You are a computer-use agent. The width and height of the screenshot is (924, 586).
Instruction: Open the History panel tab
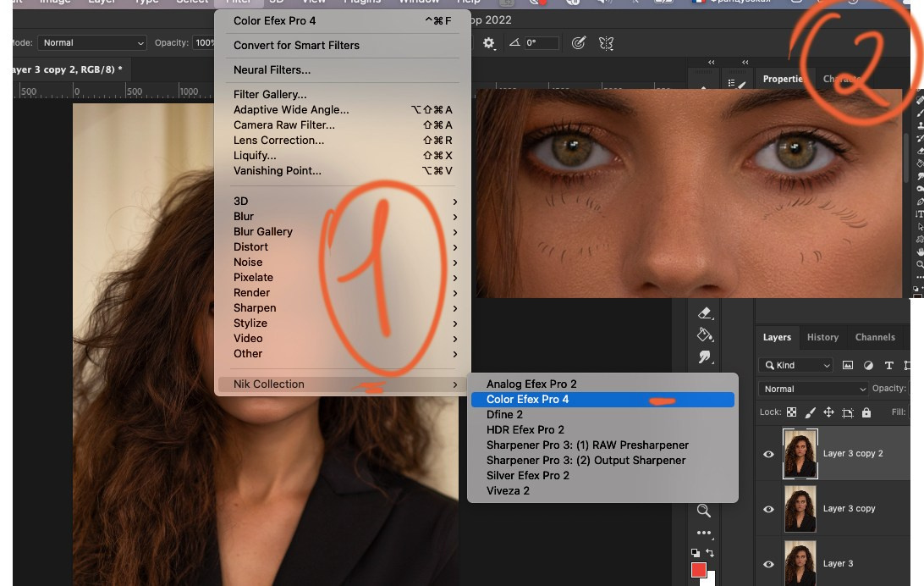822,337
